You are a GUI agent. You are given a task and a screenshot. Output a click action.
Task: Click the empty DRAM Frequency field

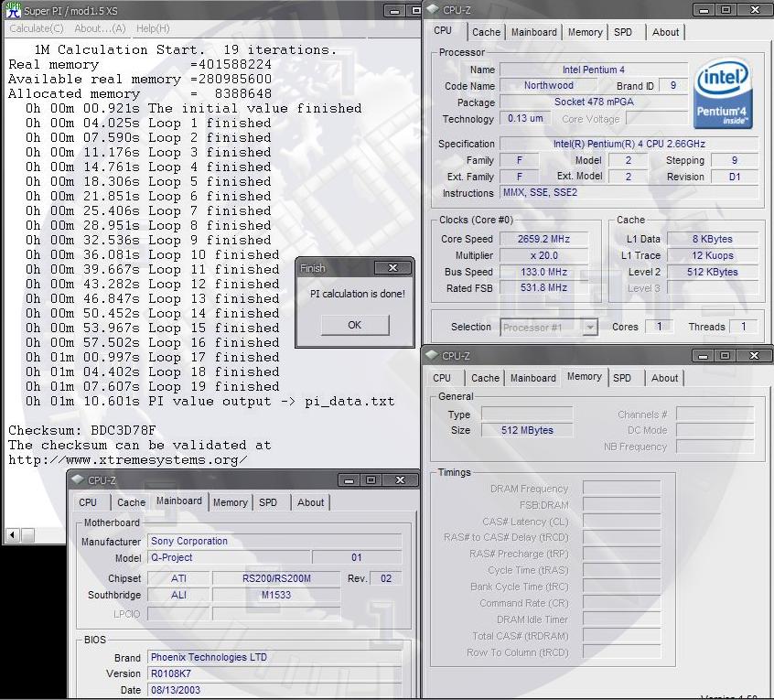(x=621, y=488)
